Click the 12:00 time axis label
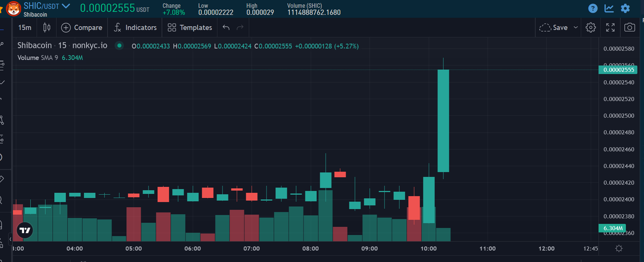The image size is (644, 262). [x=546, y=249]
